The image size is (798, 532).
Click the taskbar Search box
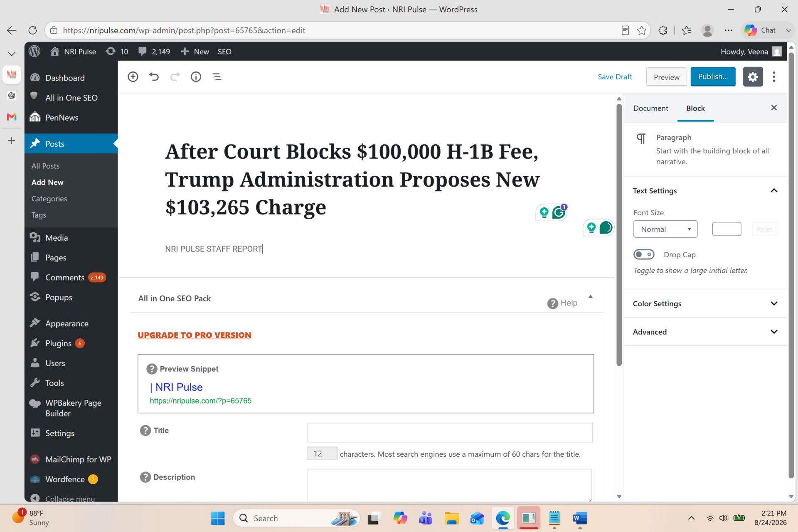[296, 518]
